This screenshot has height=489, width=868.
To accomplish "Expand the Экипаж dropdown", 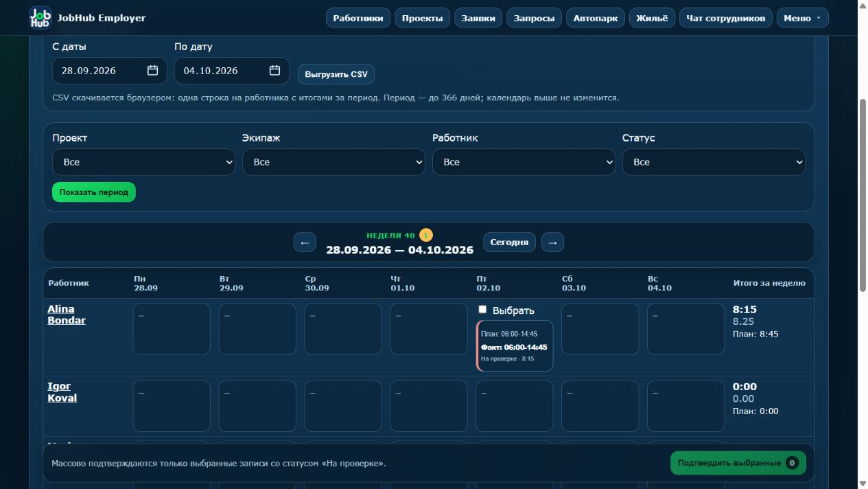I will coord(333,162).
